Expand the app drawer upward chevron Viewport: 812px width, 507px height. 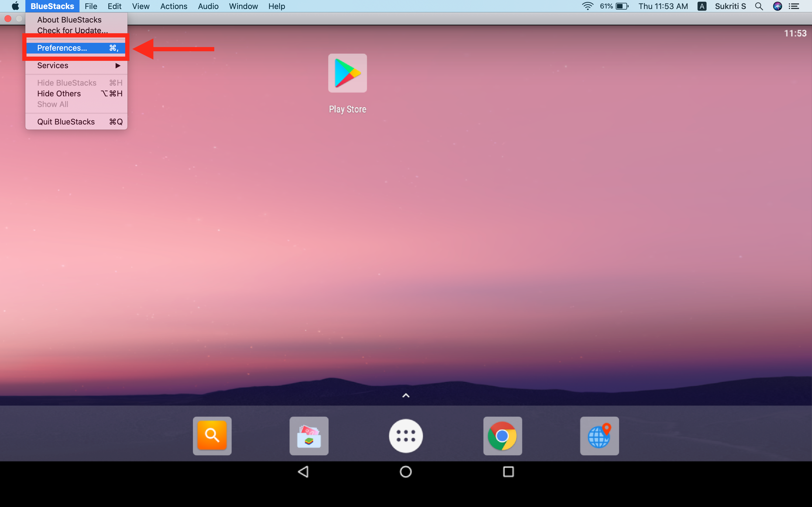click(406, 395)
